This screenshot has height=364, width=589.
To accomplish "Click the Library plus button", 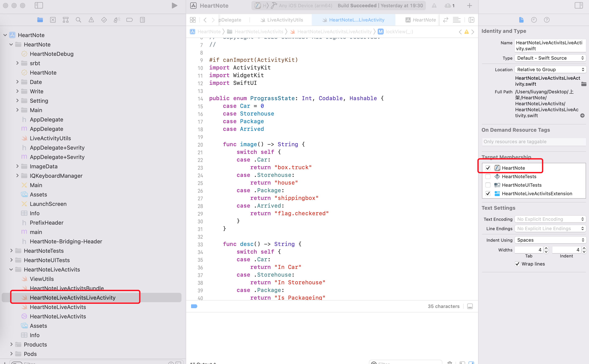I will click(x=469, y=6).
